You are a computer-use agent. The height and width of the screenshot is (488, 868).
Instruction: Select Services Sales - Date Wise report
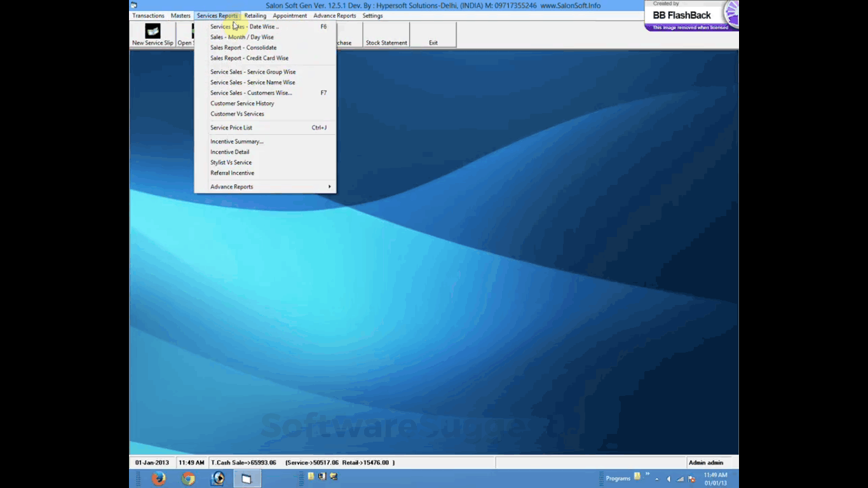[x=266, y=27]
